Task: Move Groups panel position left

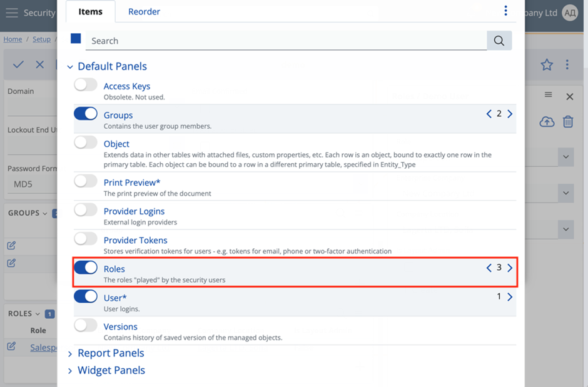Action: tap(489, 114)
